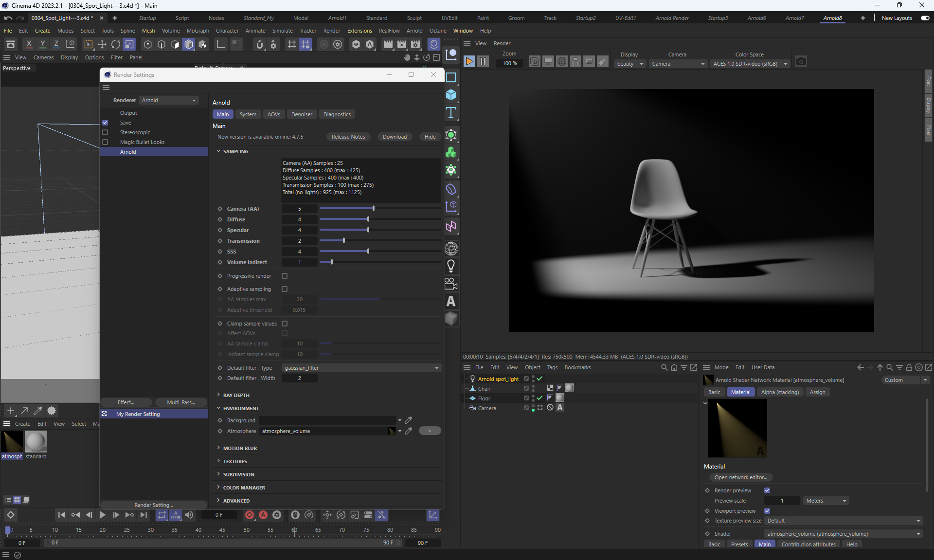Click the Light bulb object icon

click(x=451, y=266)
